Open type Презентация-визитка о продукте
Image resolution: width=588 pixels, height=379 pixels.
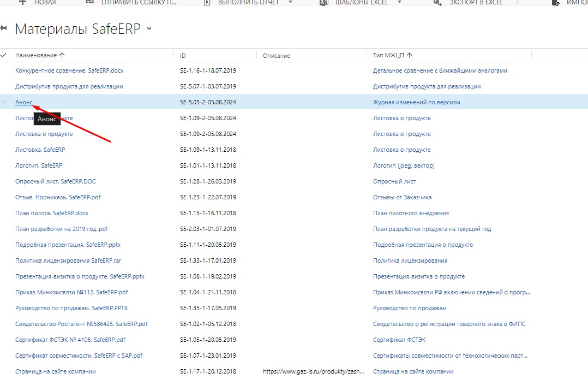coord(419,276)
